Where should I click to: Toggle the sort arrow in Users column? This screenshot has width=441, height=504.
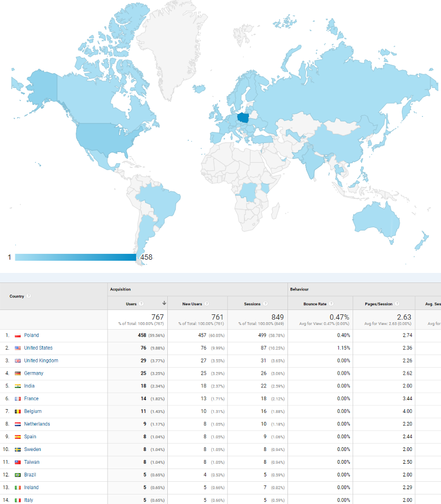coord(164,304)
